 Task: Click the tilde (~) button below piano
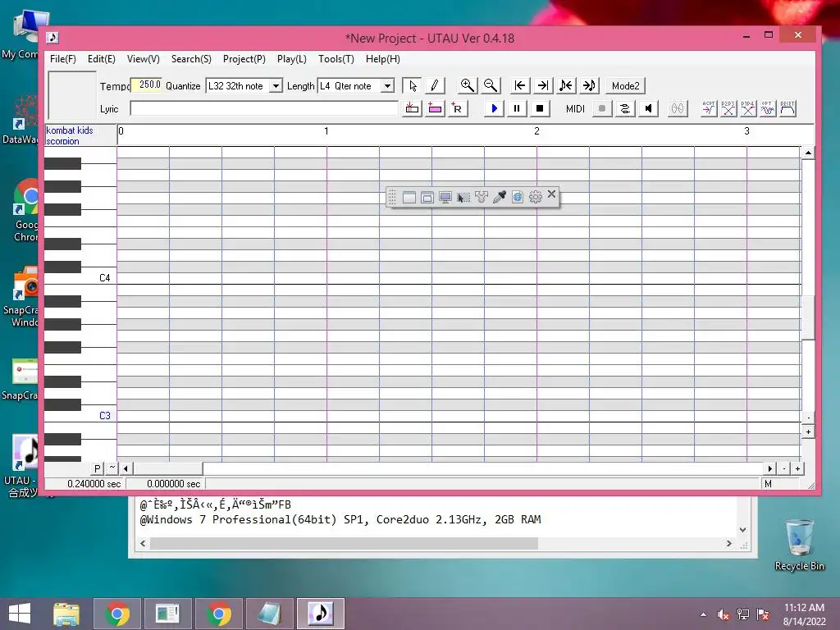[x=112, y=468]
